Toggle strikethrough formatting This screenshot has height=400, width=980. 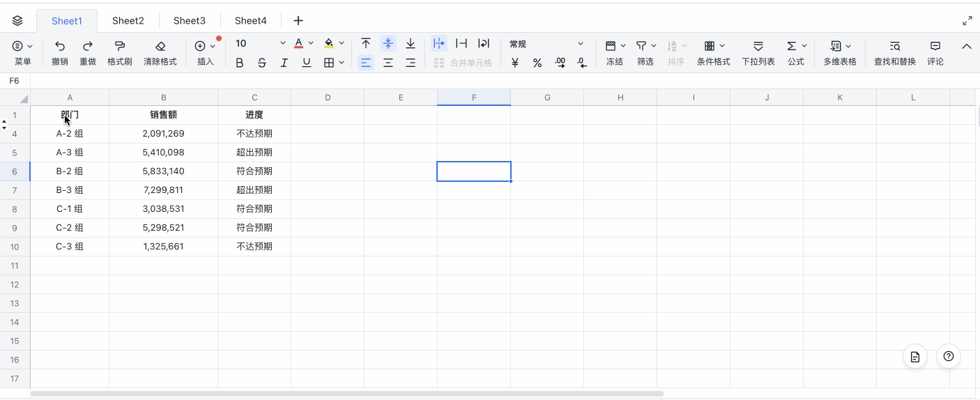(x=262, y=63)
